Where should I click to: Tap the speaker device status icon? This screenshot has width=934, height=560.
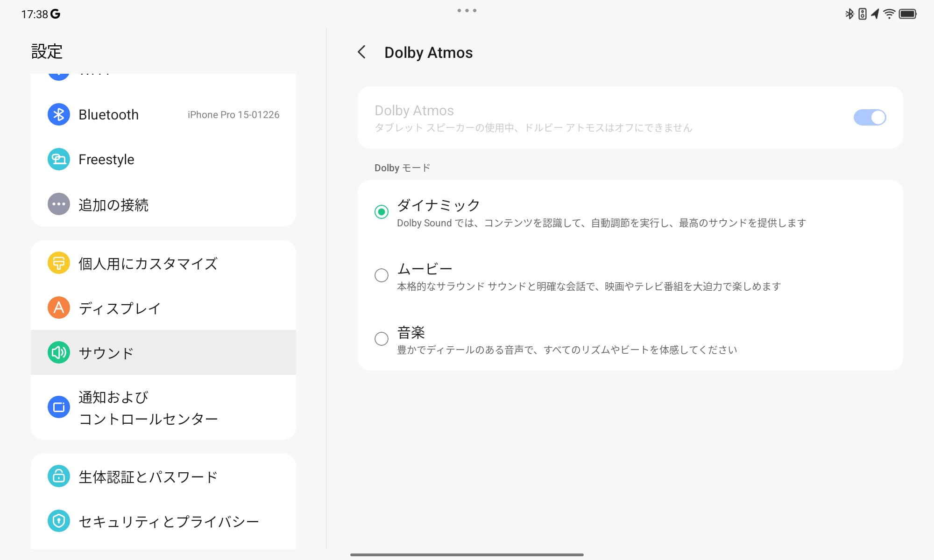[863, 14]
